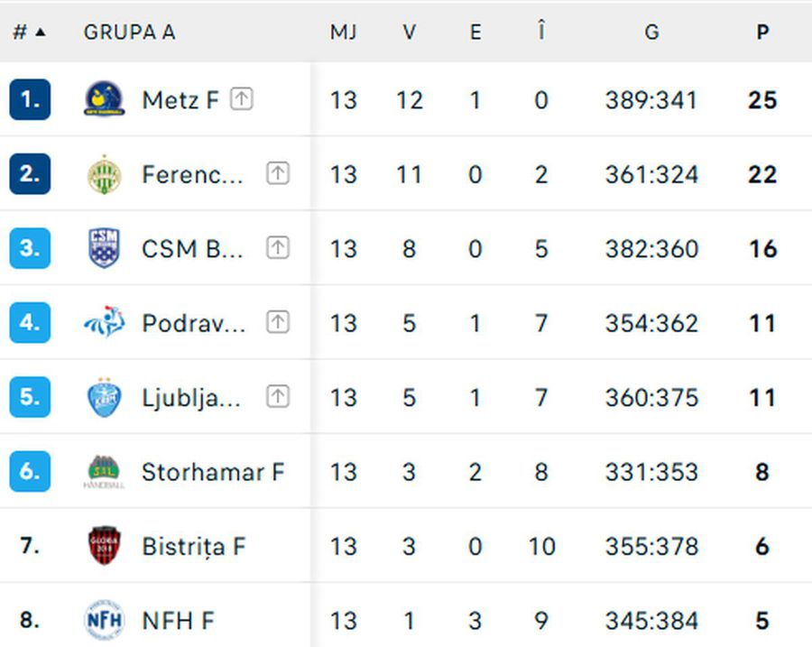Click the promotion arrow icon in CSM B row

coord(278,248)
